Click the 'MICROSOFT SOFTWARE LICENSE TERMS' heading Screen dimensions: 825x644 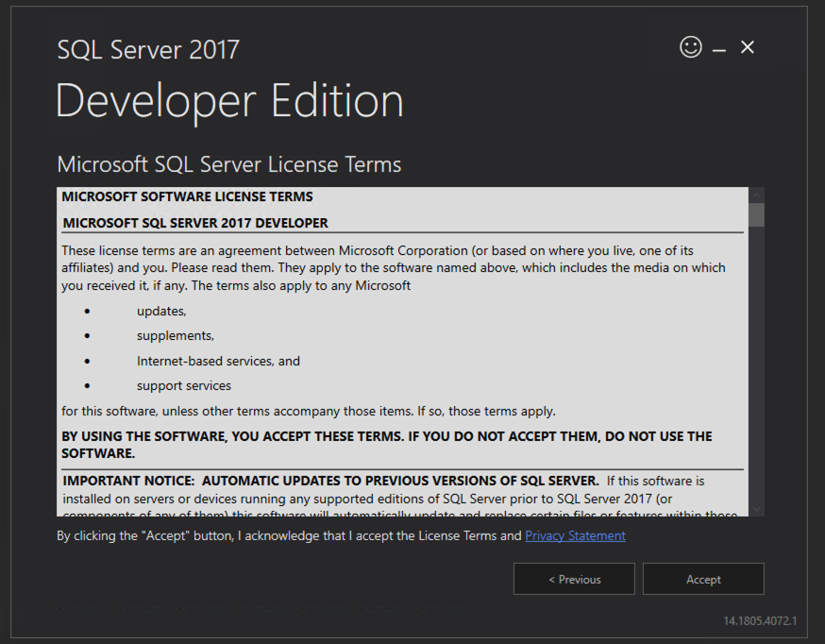click(187, 196)
